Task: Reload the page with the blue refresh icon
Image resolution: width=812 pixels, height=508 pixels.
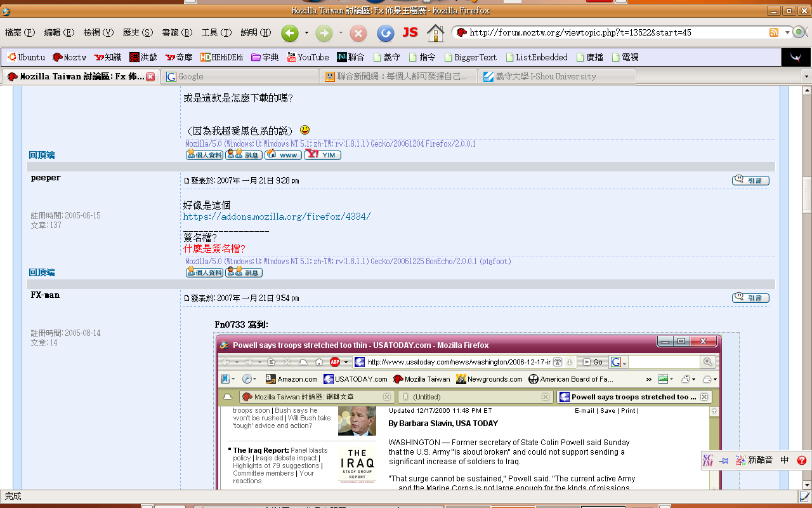Action: (385, 32)
